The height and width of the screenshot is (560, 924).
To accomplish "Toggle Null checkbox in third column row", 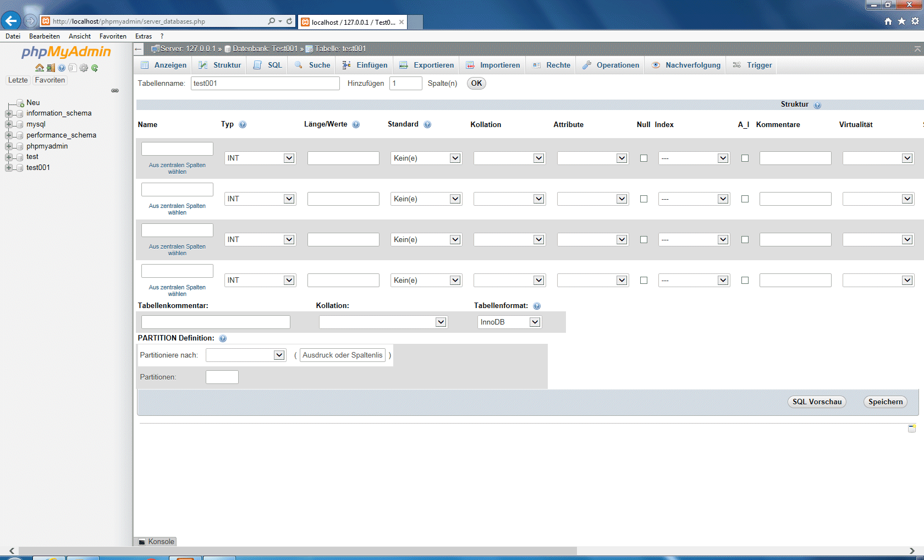I will 643,240.
